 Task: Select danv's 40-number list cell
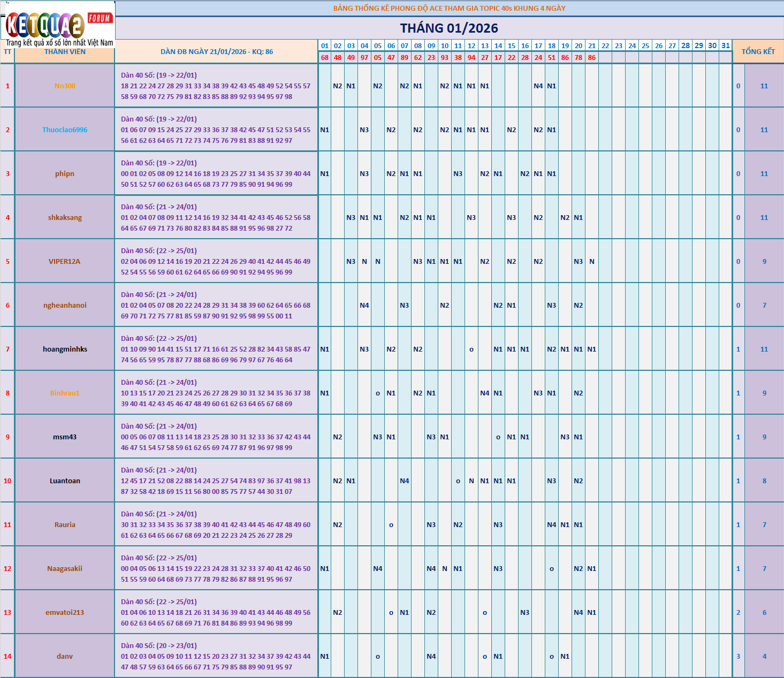click(x=216, y=657)
